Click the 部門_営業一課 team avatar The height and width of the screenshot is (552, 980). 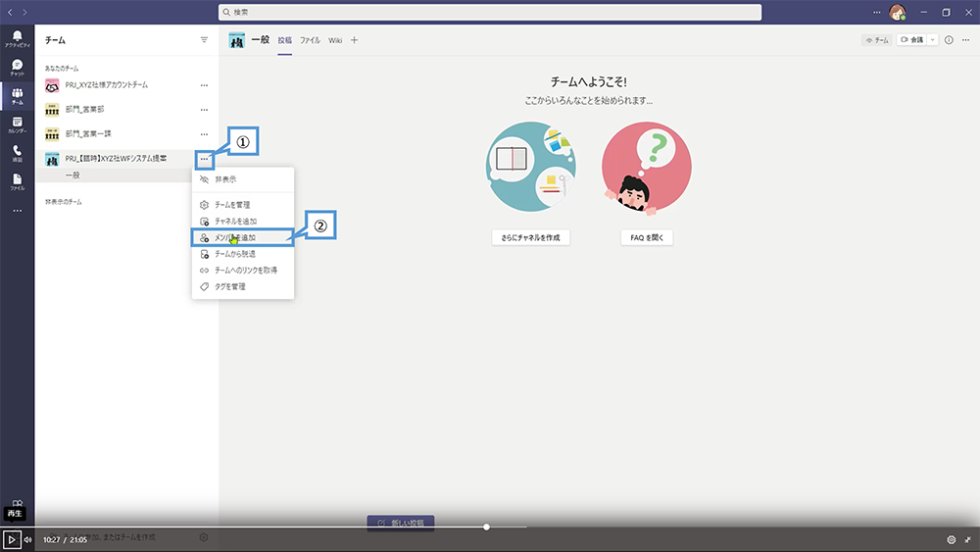click(52, 133)
